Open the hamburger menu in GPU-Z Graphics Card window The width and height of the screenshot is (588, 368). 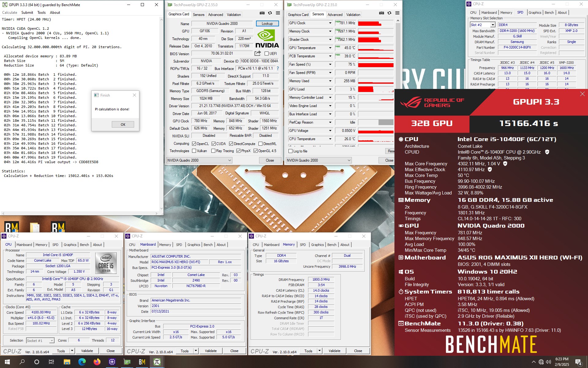click(x=278, y=13)
